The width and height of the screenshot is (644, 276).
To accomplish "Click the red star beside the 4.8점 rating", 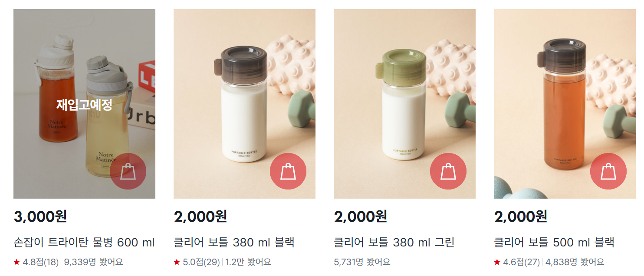I will point(17,262).
